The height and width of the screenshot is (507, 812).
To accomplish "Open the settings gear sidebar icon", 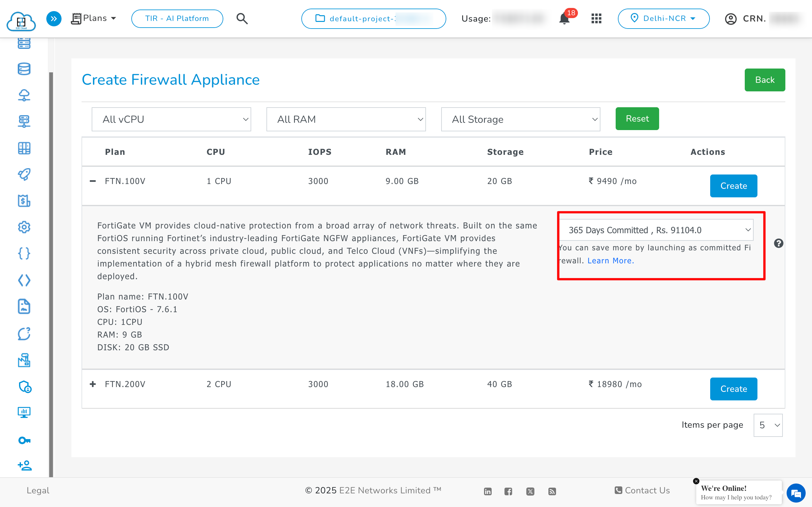I will coord(24,227).
